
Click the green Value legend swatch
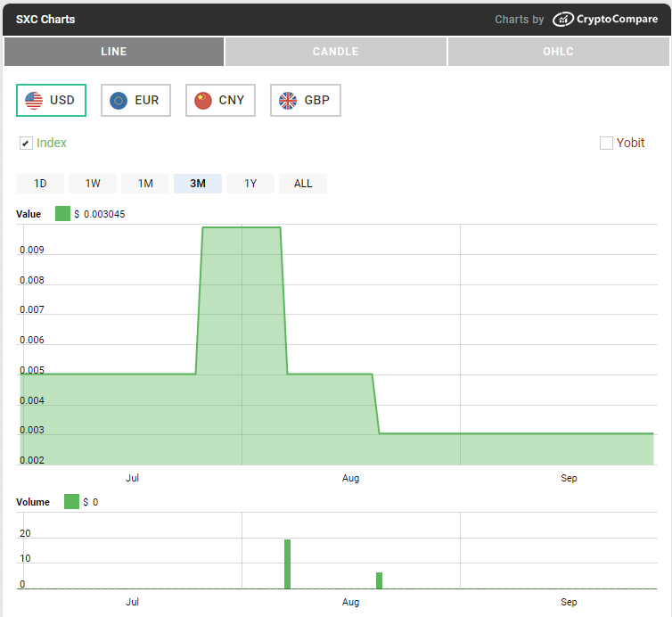[x=62, y=214]
